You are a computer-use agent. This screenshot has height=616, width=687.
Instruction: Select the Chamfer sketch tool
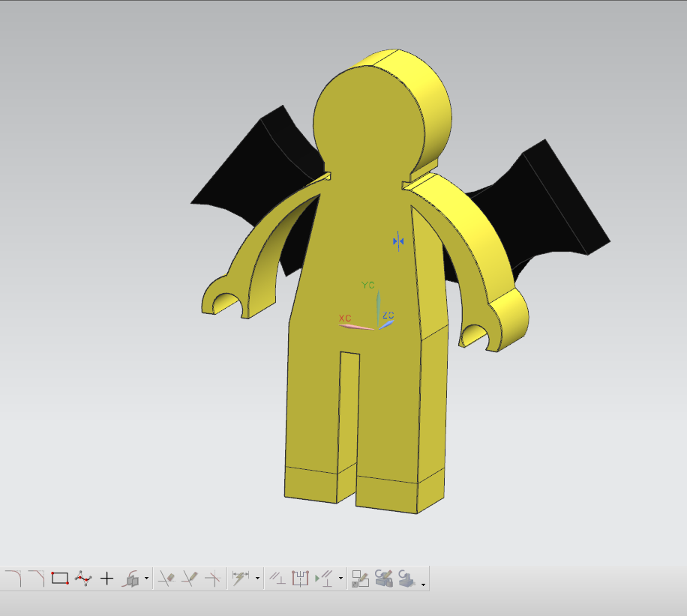(36, 579)
